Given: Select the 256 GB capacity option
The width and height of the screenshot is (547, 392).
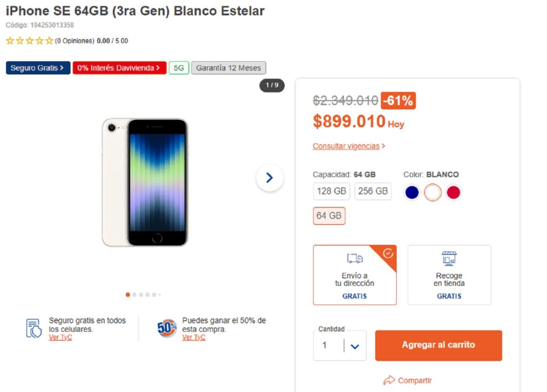Looking at the screenshot, I should tap(373, 191).
